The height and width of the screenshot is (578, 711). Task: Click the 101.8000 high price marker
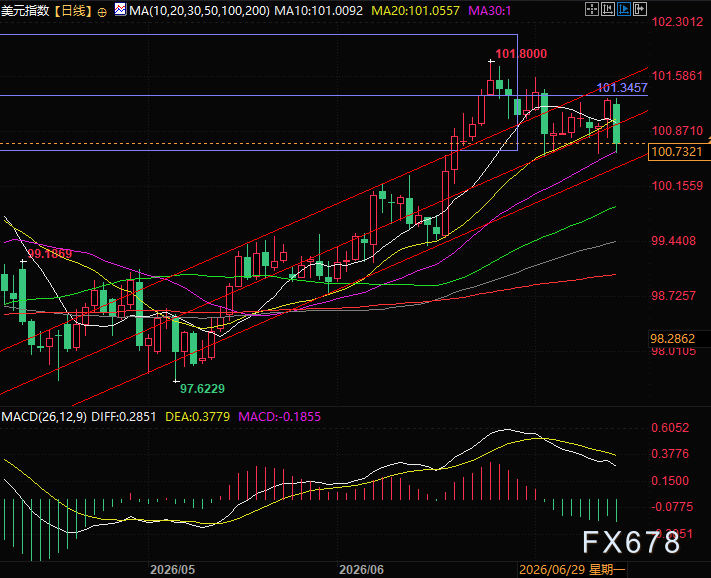coord(521,54)
